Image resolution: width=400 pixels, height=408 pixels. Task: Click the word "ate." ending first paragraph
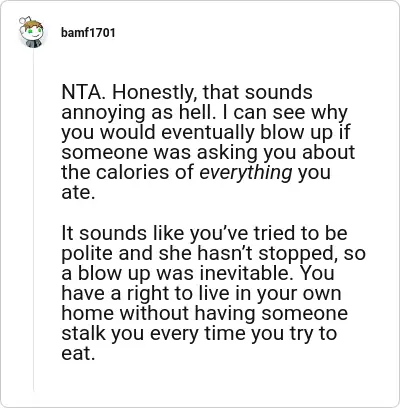coord(78,193)
